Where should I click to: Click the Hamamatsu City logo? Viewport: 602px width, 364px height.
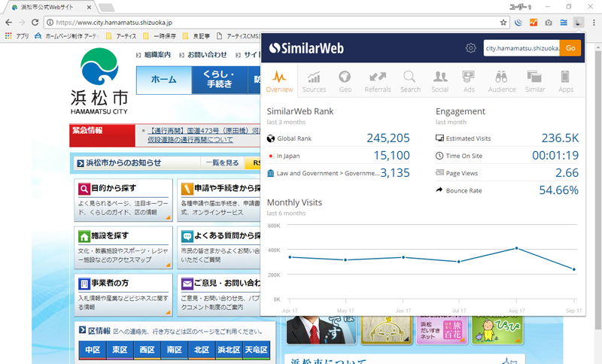pyautogui.click(x=99, y=81)
